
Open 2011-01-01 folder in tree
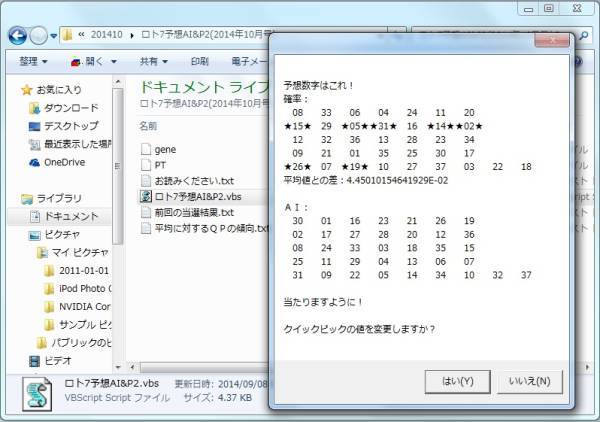(x=84, y=271)
